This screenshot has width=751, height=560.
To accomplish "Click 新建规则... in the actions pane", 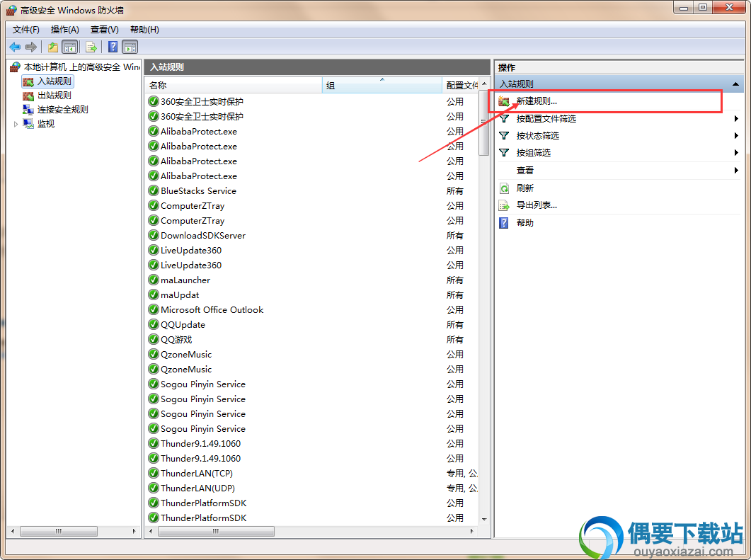I will (x=537, y=101).
